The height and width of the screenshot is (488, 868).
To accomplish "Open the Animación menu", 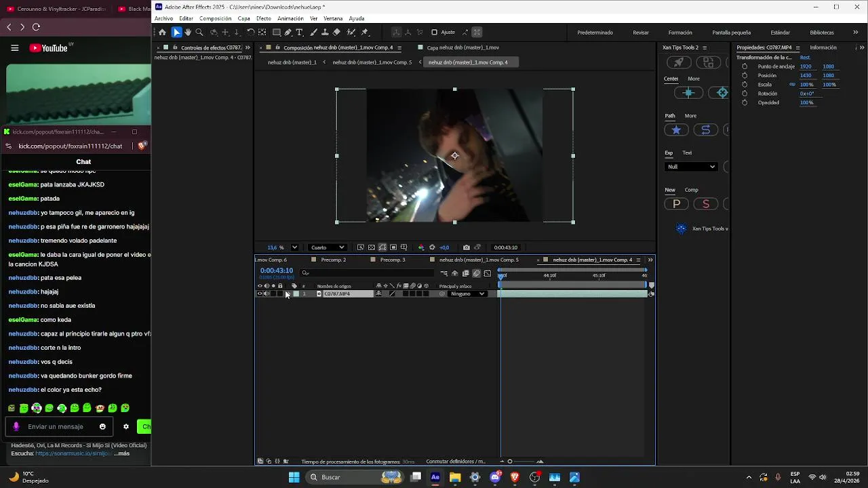I will click(290, 18).
